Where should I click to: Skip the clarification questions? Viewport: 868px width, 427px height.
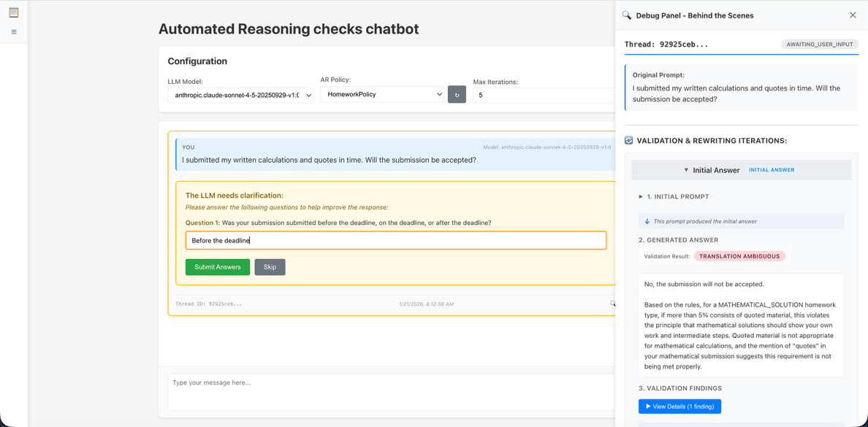[x=270, y=266]
